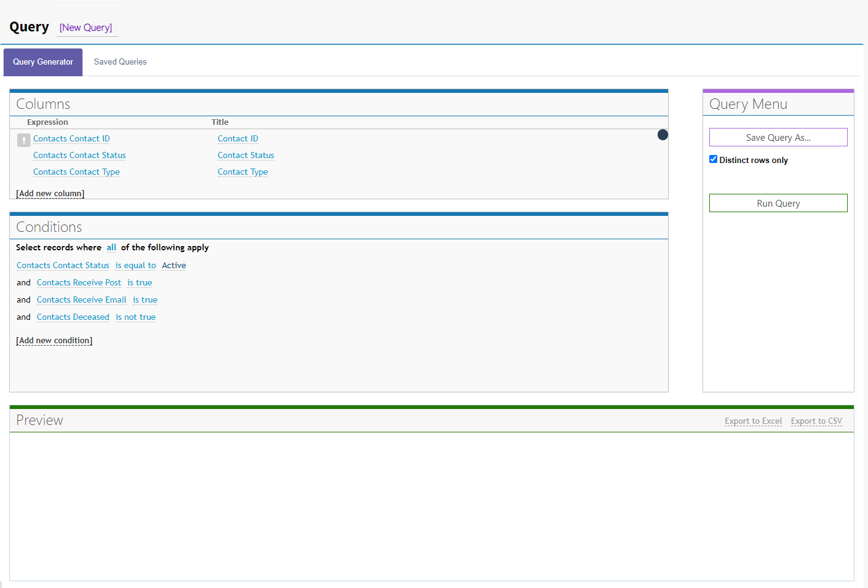Edit the Active condition value
Screen dimensions: 868x588
point(174,265)
